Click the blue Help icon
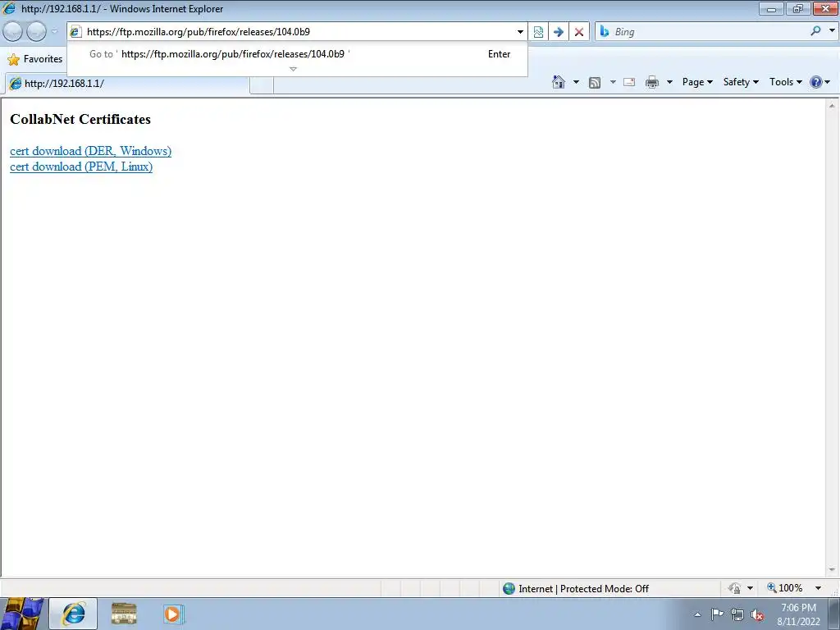The height and width of the screenshot is (630, 840). pyautogui.click(x=816, y=82)
